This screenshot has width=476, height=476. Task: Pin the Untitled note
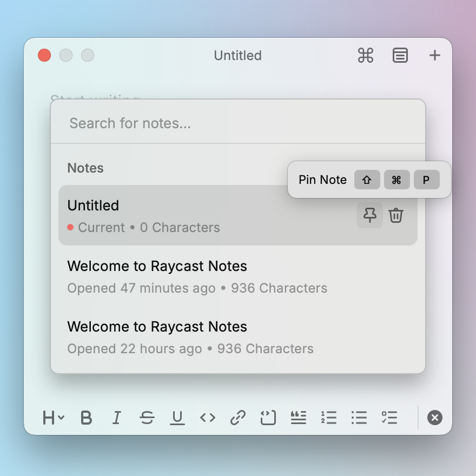pyautogui.click(x=370, y=215)
